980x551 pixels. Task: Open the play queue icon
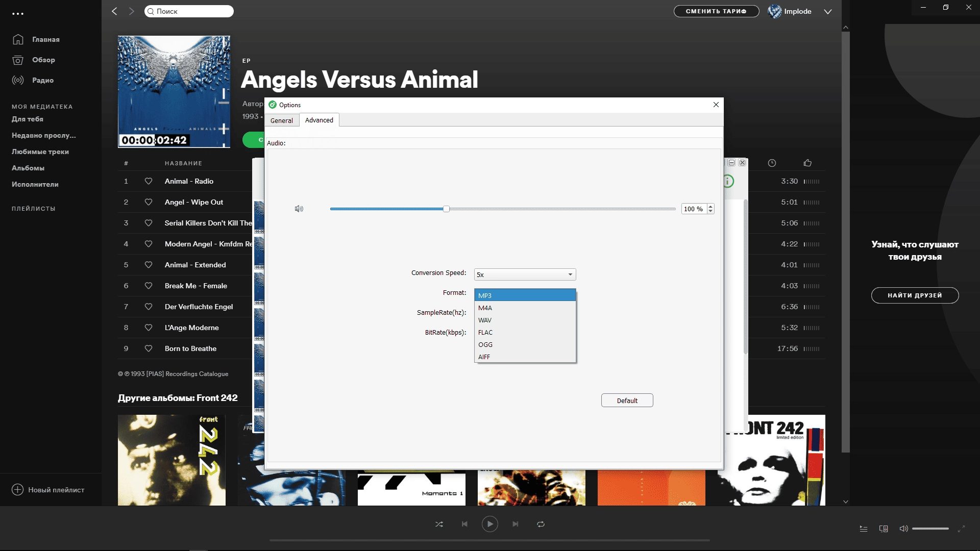pos(864,529)
